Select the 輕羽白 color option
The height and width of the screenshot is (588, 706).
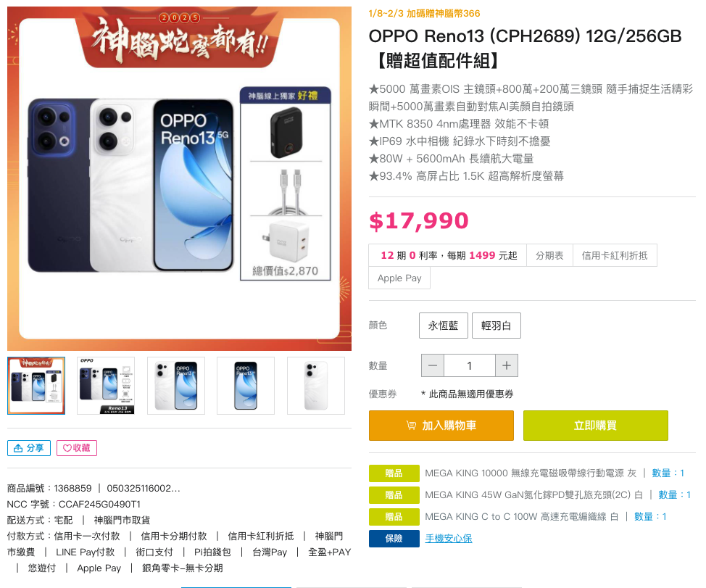pos(497,326)
